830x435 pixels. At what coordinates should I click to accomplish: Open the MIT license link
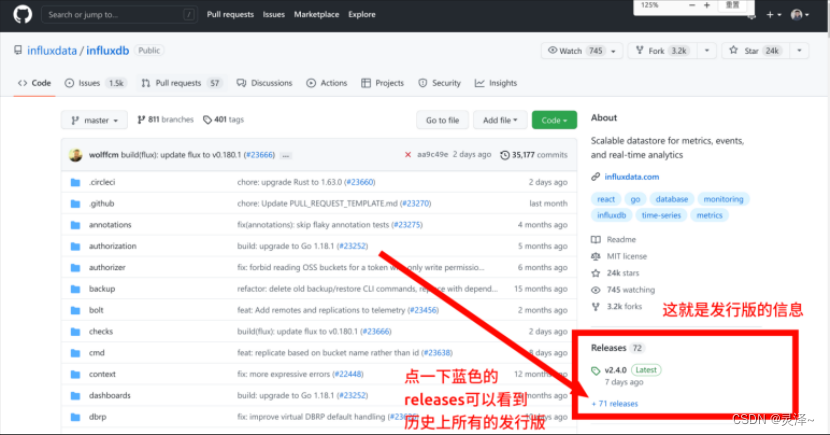619,257
